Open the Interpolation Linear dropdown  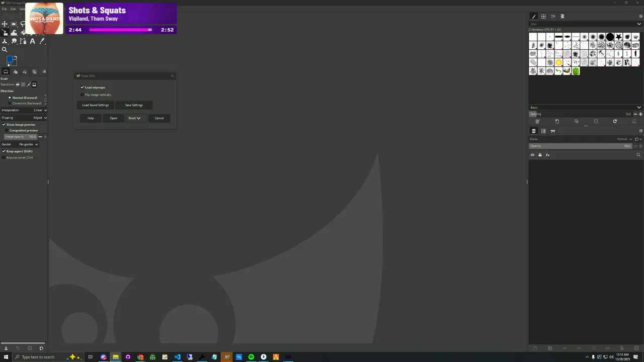coord(24,110)
